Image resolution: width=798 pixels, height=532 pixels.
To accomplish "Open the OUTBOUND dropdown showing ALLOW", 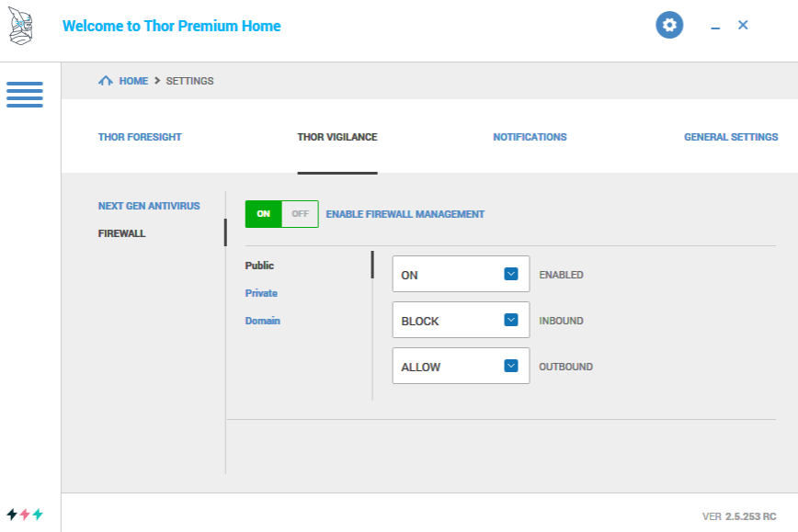I will click(x=461, y=366).
